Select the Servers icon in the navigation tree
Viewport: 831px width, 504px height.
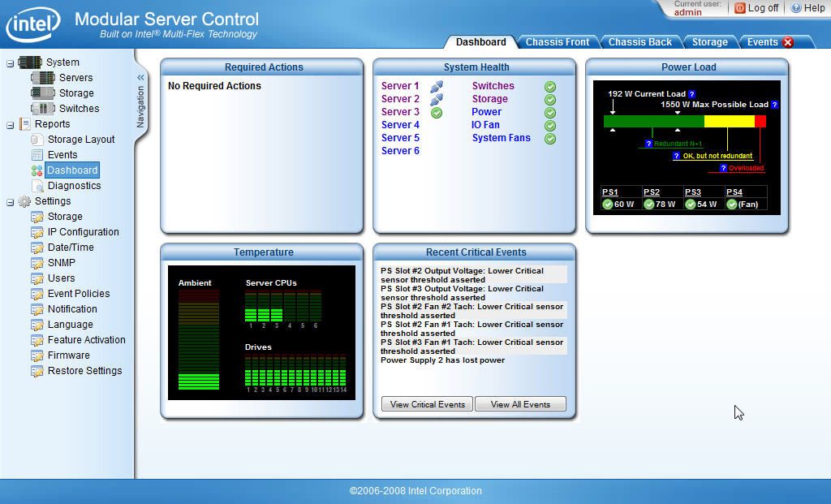point(45,78)
